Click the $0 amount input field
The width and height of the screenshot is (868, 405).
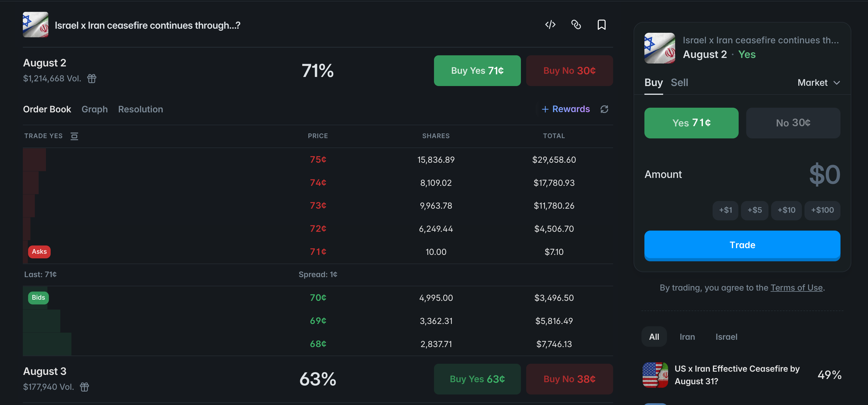point(824,174)
